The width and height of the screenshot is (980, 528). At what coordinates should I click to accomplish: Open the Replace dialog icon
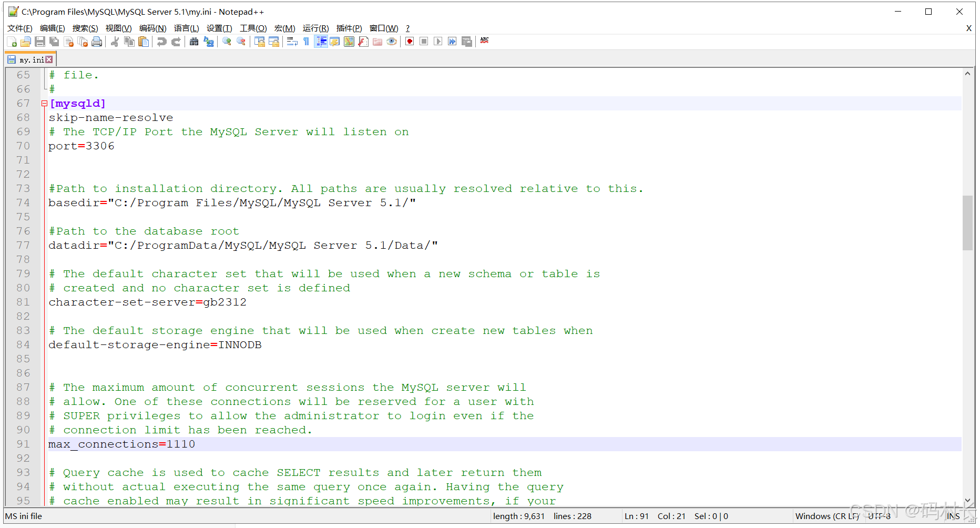point(208,42)
